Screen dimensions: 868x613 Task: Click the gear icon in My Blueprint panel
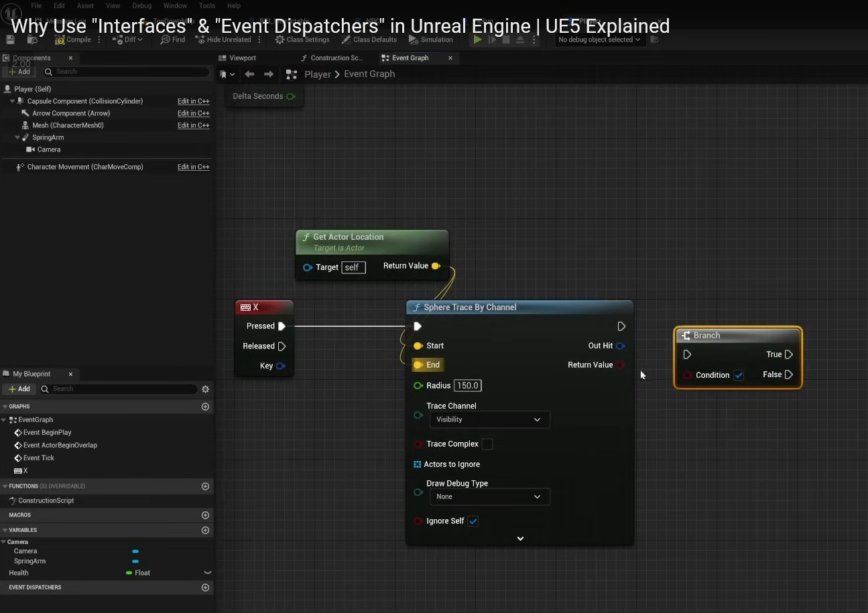(x=205, y=389)
